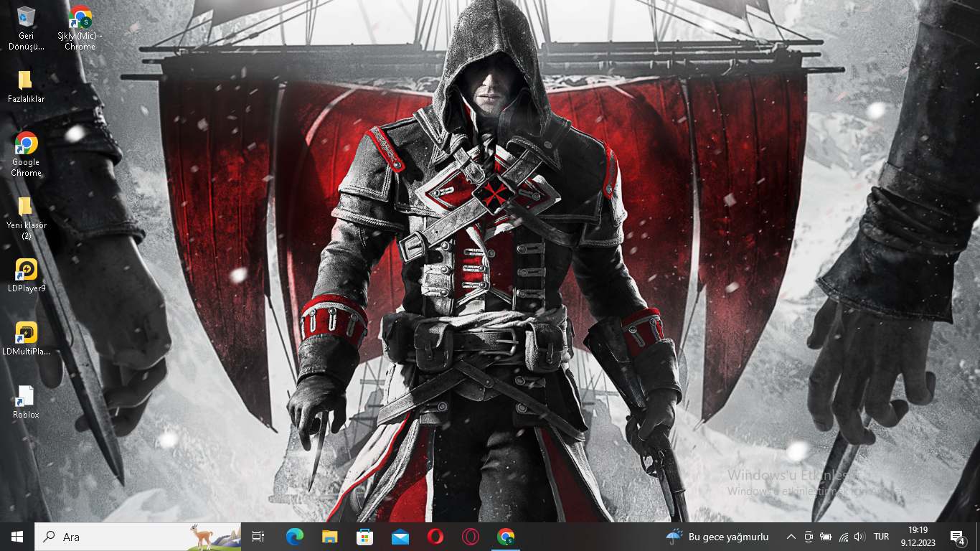This screenshot has height=551, width=980.
Task: Select the Yeni klasör (2) folder
Action: 27,217
